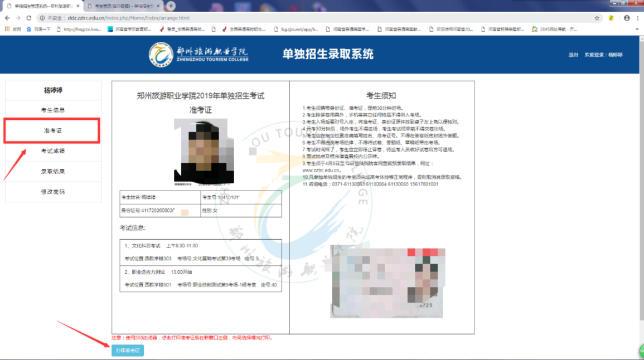Click the user profile icon in toolbar
The height and width of the screenshot is (360, 644).
(x=627, y=18)
